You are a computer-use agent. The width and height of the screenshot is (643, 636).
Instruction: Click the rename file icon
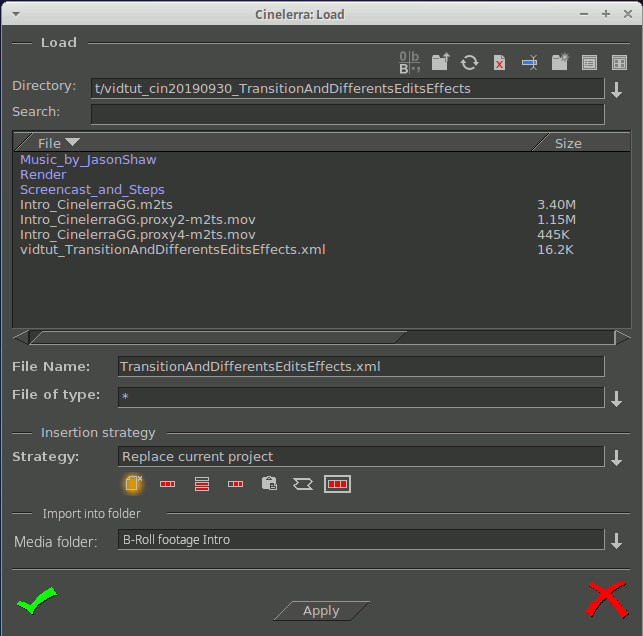click(529, 62)
